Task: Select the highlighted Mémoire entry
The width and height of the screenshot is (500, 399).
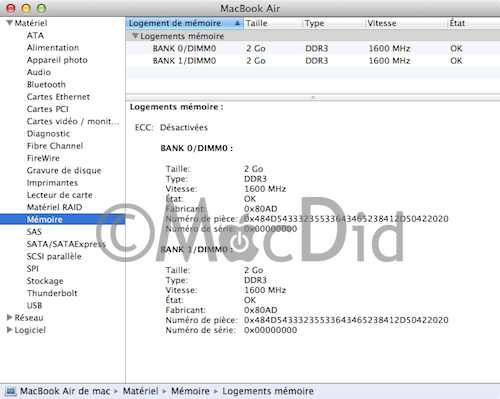Action: point(63,219)
